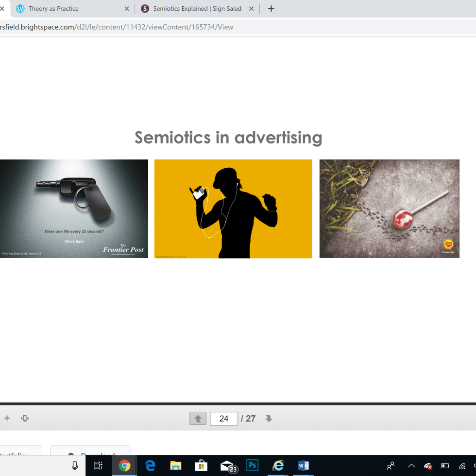Open Photoshop from the taskbar
The image size is (476, 476).
point(252,465)
